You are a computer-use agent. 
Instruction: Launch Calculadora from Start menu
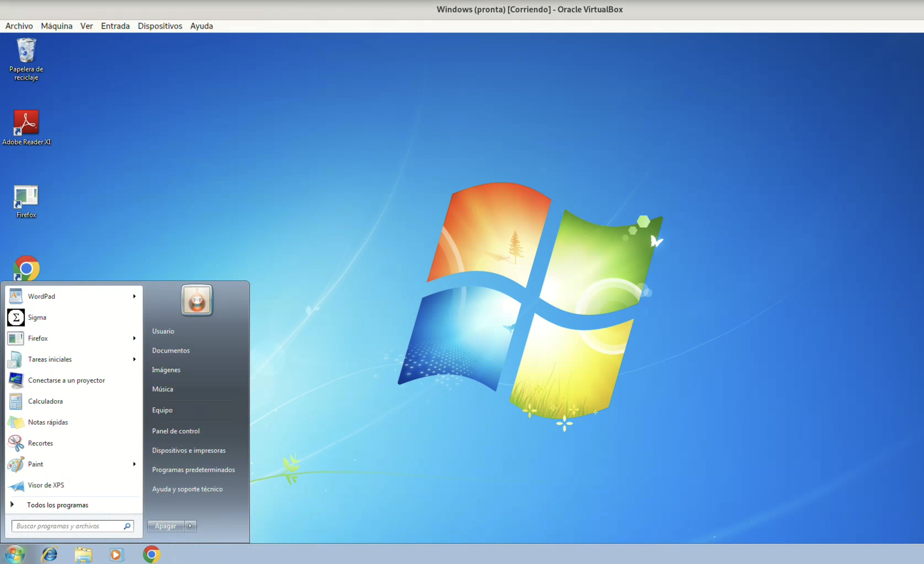coord(74,401)
